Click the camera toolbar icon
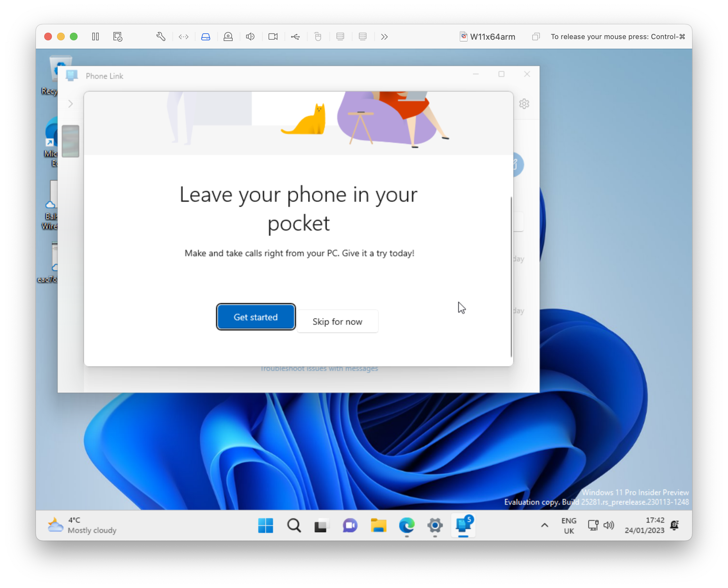 point(273,37)
